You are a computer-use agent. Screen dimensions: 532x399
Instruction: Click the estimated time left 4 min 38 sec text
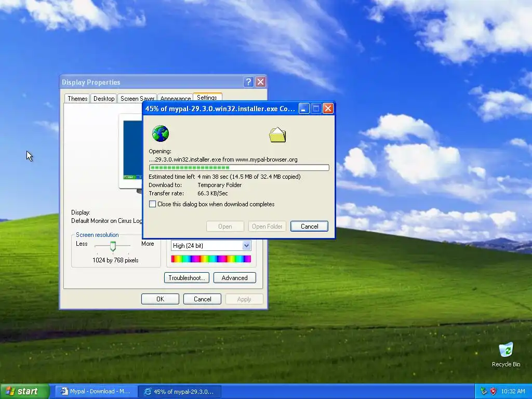[x=212, y=177]
